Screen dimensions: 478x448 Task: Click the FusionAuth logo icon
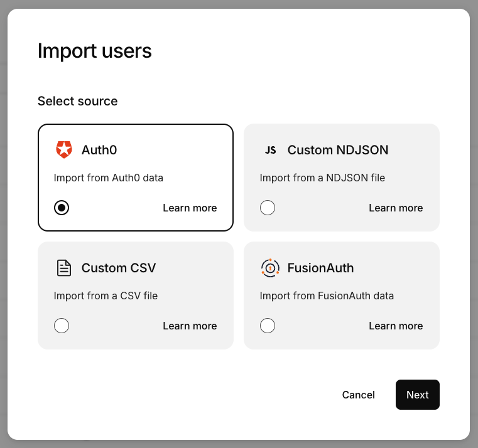click(270, 268)
